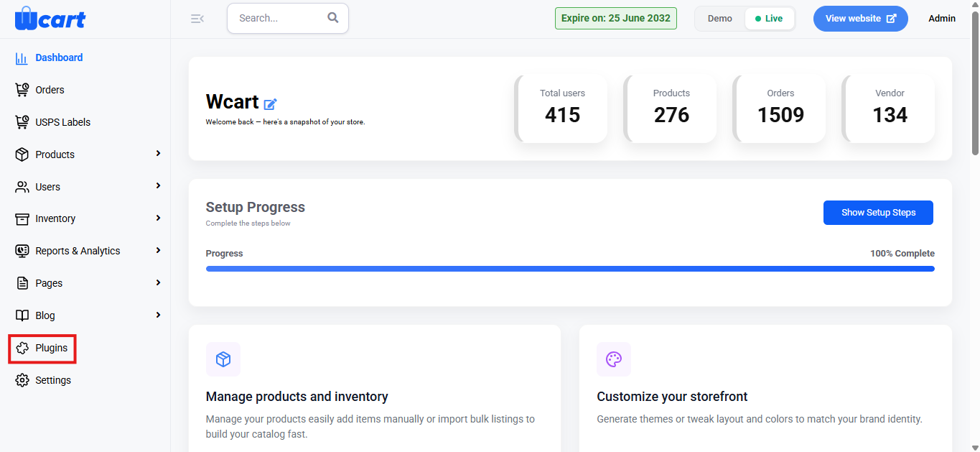
Task: Click the Wcart logo in sidebar
Action: pos(50,18)
